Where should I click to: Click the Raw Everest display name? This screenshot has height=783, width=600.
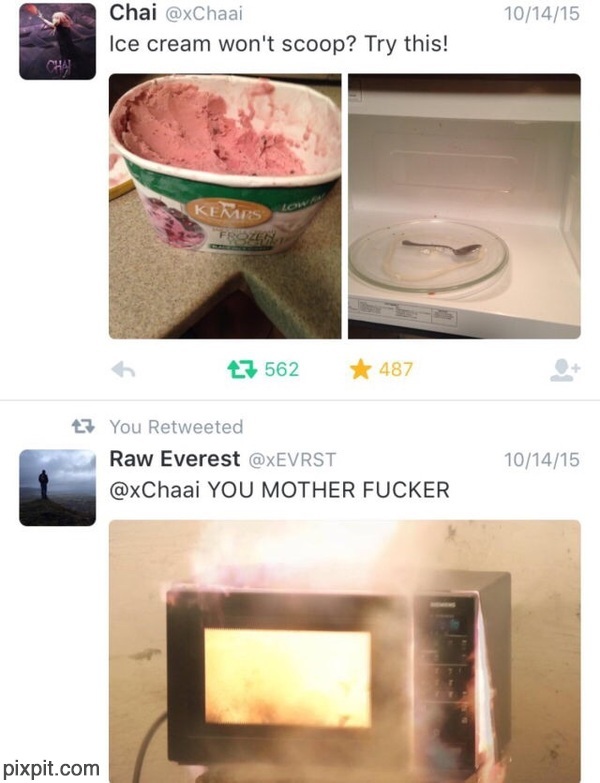tap(175, 458)
